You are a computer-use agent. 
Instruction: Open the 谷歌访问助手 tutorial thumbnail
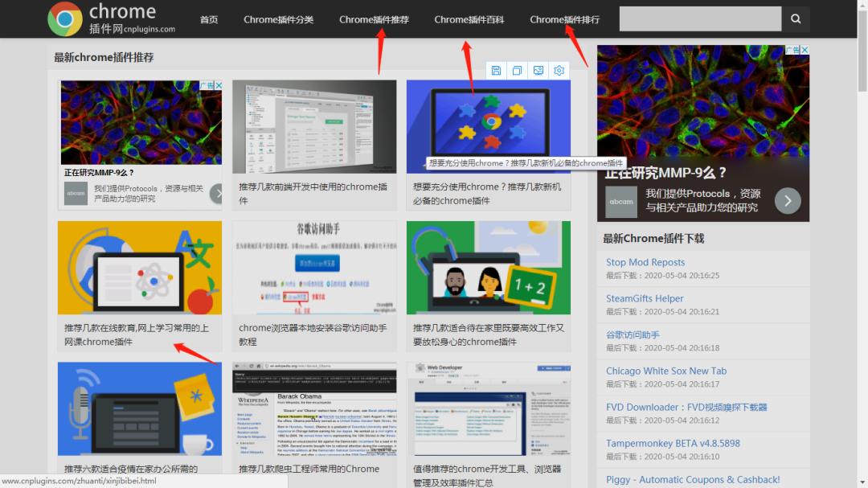pos(314,268)
